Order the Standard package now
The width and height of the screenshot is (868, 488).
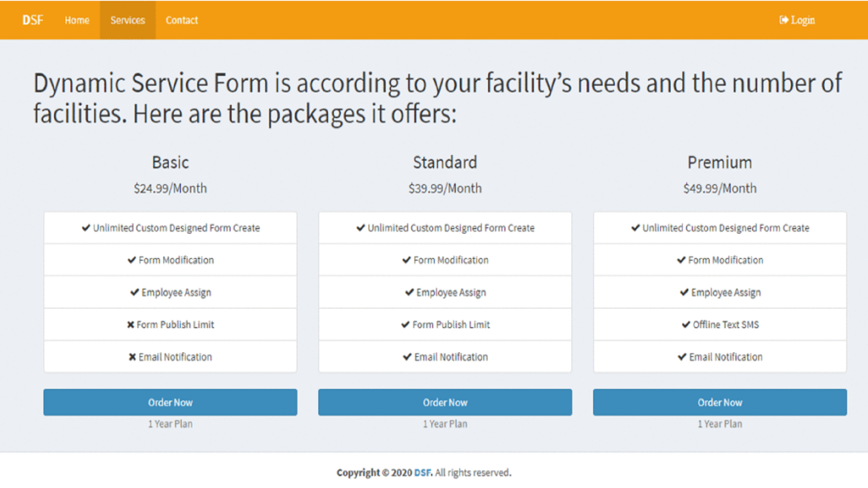(x=445, y=402)
